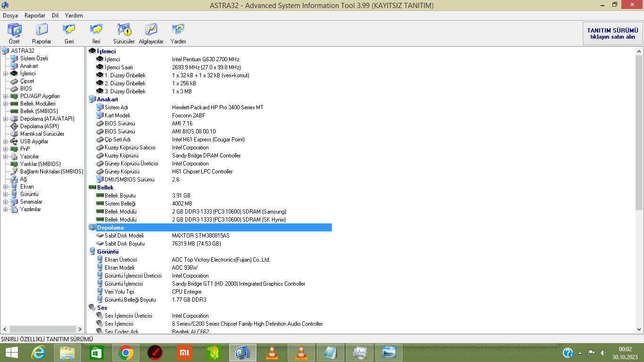Screen dimensions: 644x362
Task: Open the Dosya menu
Action: (x=10, y=16)
